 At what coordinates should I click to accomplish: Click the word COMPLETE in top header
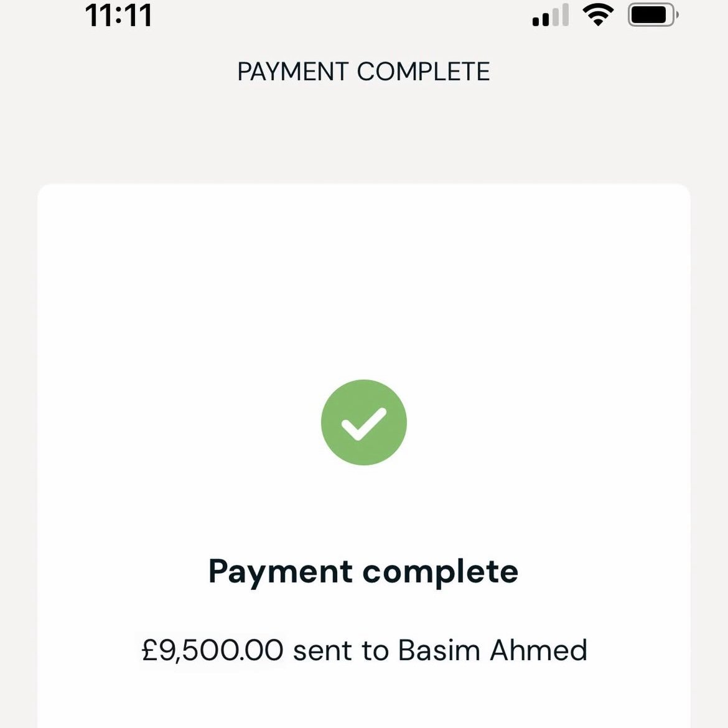(x=423, y=72)
